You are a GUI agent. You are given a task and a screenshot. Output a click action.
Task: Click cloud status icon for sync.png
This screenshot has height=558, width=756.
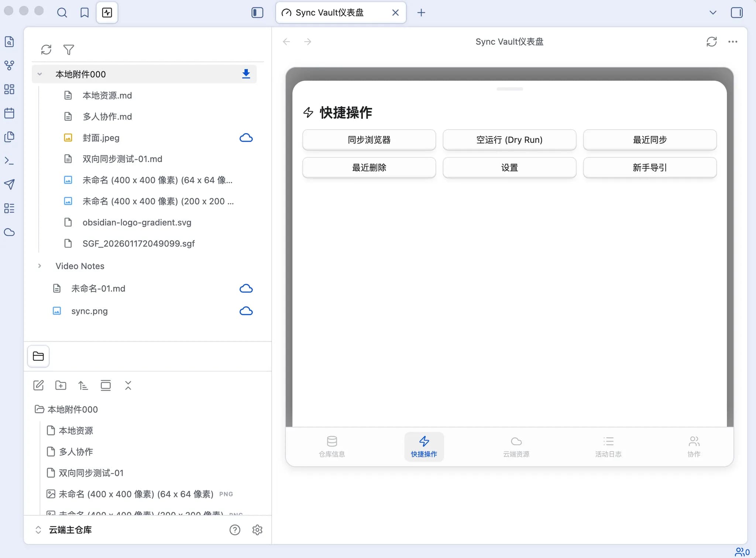[x=246, y=311]
